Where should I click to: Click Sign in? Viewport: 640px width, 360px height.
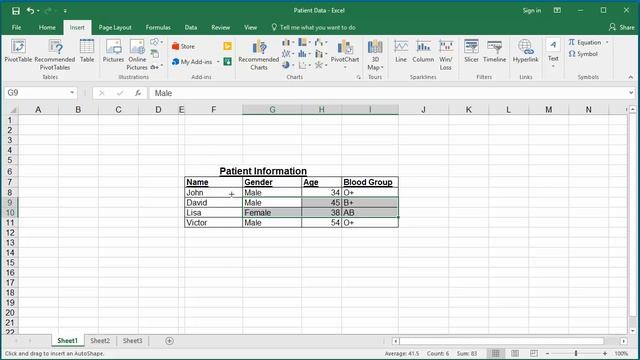coord(532,11)
